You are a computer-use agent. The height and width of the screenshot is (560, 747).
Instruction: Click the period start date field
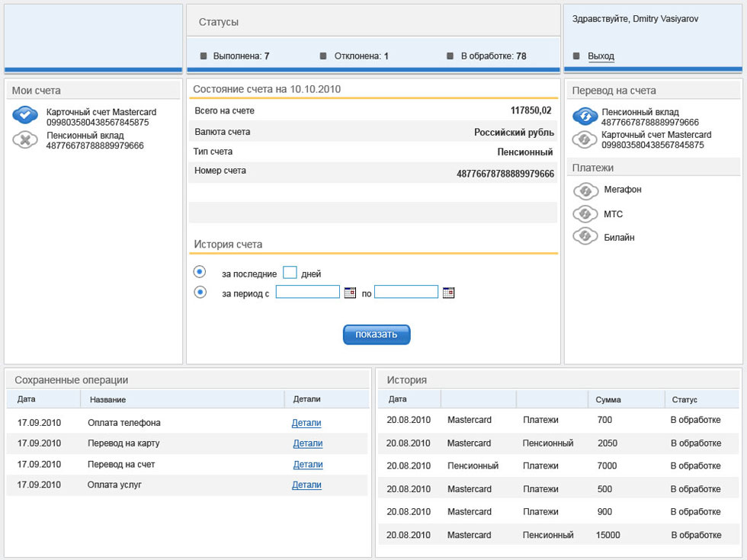[308, 291]
